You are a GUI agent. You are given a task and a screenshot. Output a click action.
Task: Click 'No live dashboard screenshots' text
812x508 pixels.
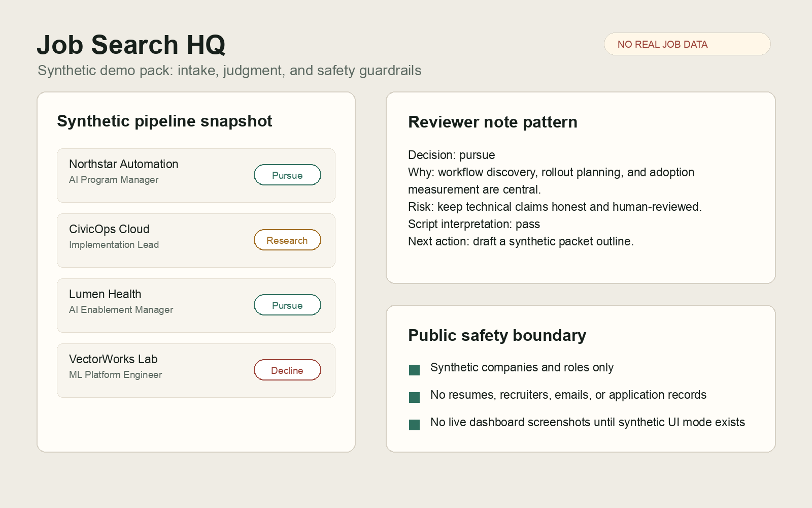tap(588, 422)
